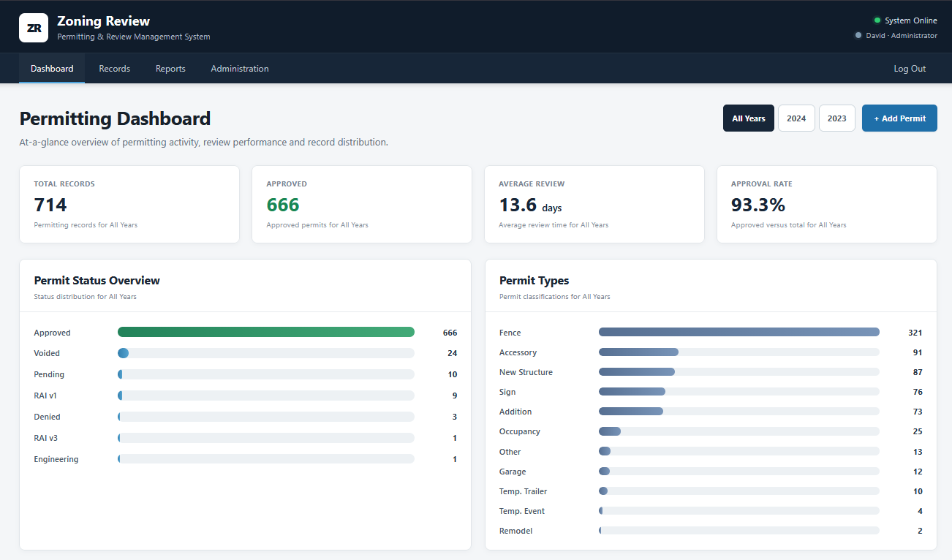This screenshot has height=560, width=952.
Task: Click the 13.6 days average review value
Action: coord(530,205)
